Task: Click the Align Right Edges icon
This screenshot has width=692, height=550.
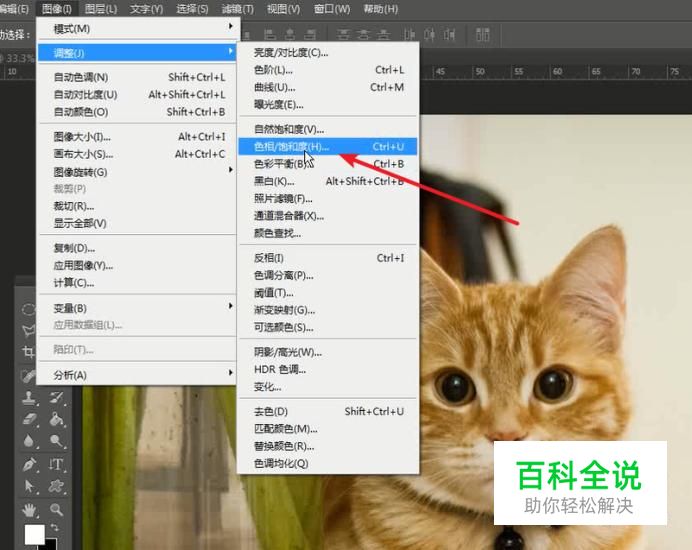Action: [310, 34]
